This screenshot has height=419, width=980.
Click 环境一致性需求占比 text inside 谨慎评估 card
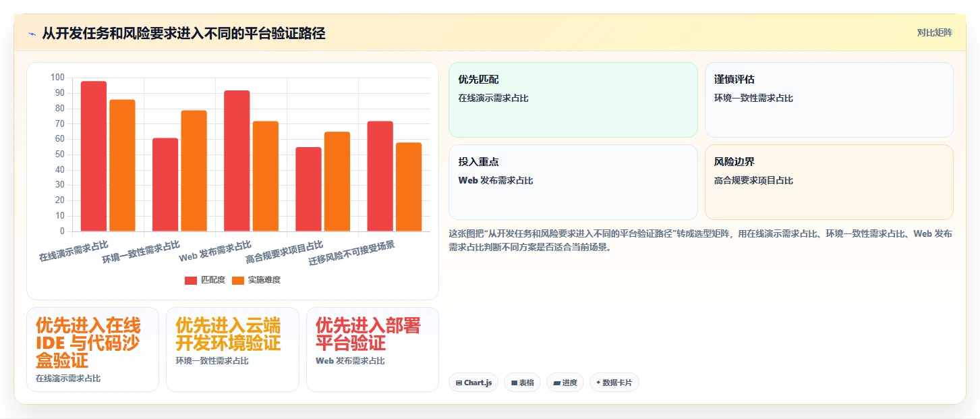(753, 98)
